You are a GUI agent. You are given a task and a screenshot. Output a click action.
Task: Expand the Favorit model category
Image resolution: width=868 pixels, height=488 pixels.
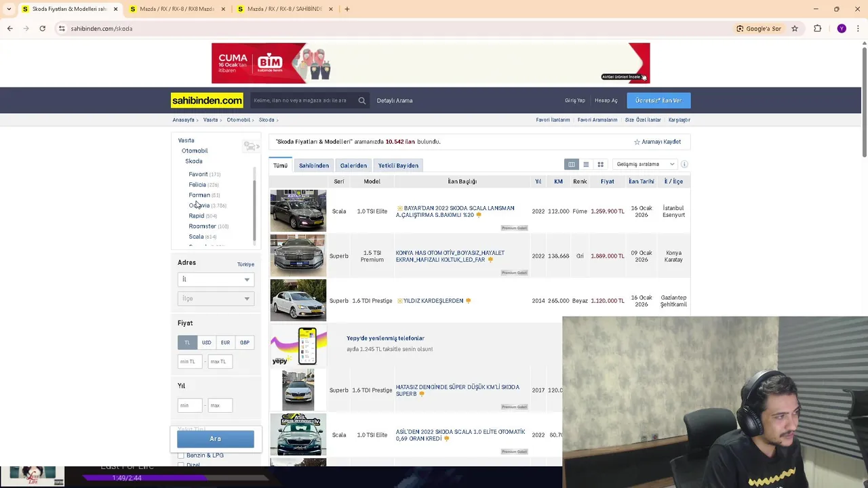pos(198,174)
